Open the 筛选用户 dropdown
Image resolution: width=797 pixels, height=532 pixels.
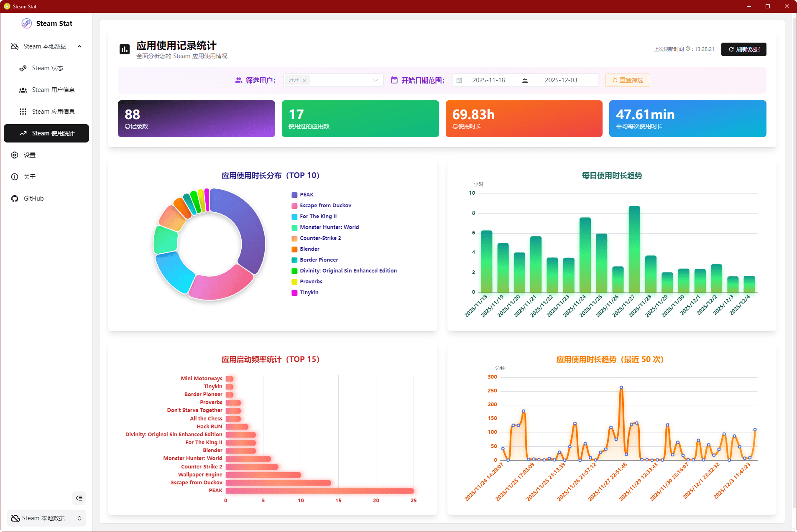(x=355, y=80)
